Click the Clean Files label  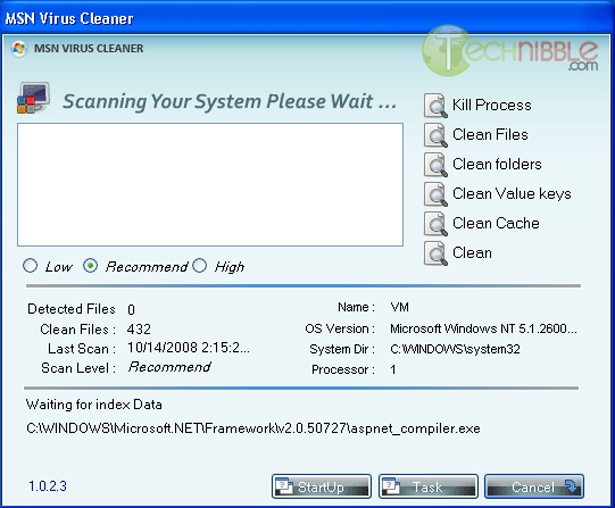point(490,135)
